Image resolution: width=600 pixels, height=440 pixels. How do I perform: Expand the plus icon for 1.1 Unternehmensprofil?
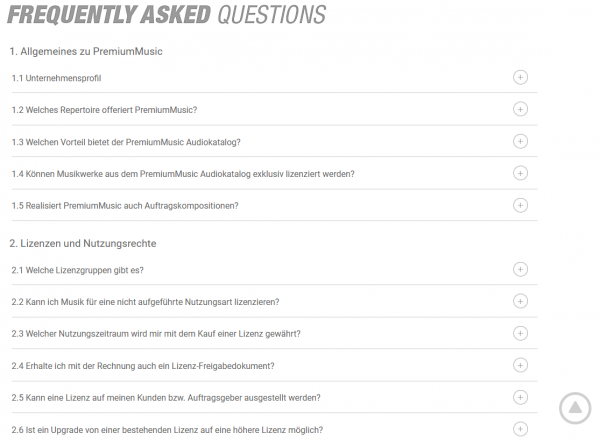pyautogui.click(x=520, y=77)
